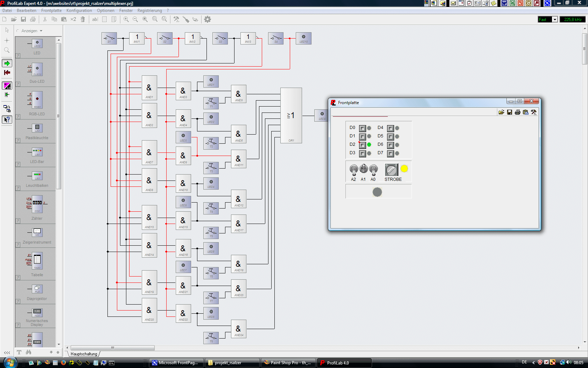Turn the STROBE rotary switch
Viewport: 588px width, 368px height.
pos(391,170)
